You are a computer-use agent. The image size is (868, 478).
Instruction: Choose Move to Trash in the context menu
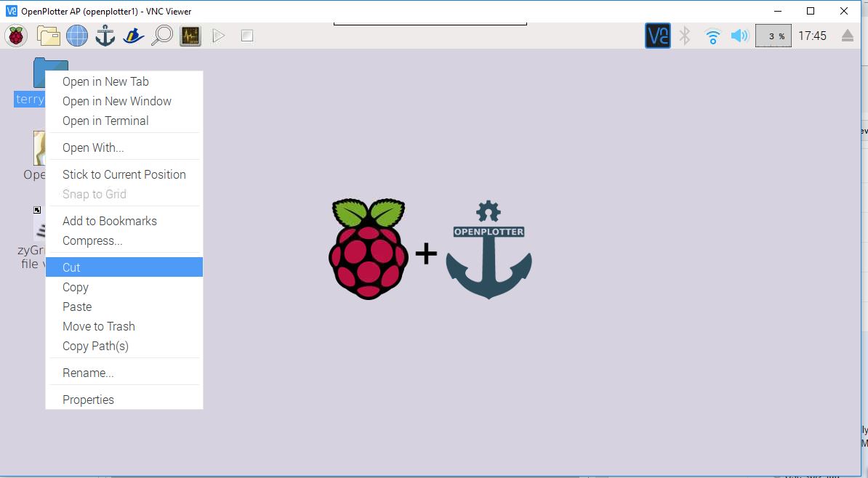pyautogui.click(x=98, y=326)
